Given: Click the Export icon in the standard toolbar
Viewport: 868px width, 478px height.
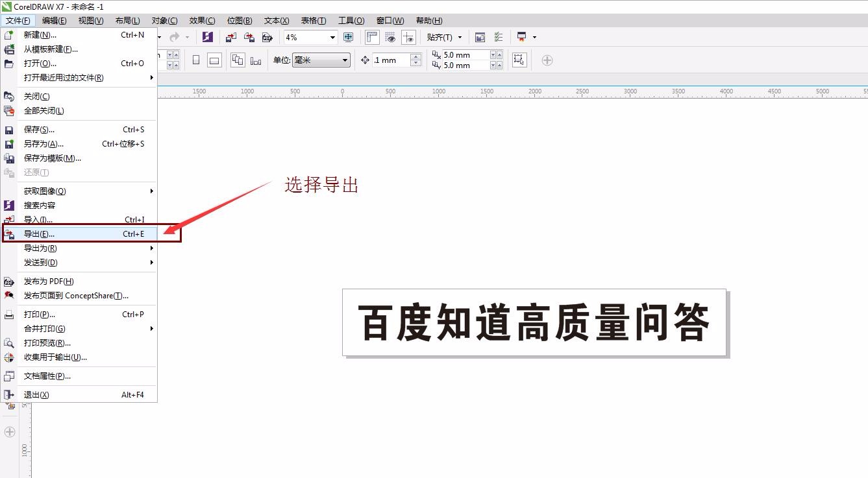Looking at the screenshot, I should click(249, 37).
